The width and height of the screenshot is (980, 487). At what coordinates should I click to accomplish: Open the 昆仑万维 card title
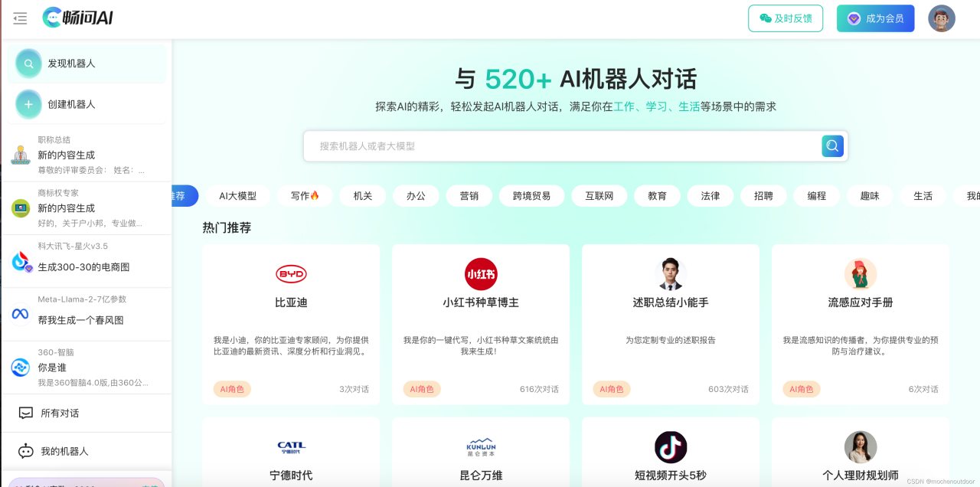481,476
